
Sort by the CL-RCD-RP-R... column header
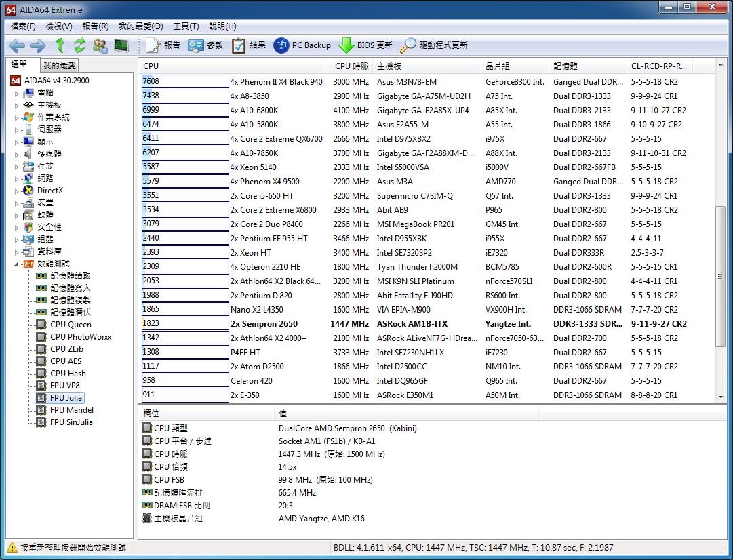(x=660, y=66)
